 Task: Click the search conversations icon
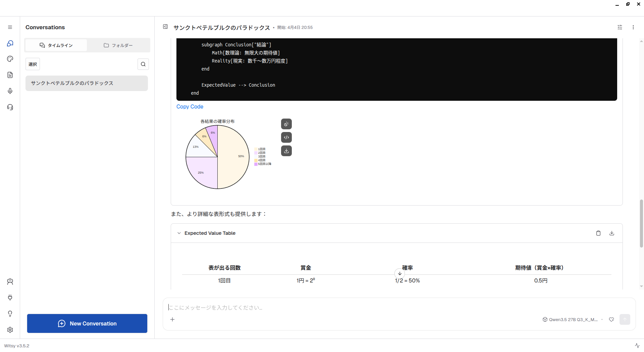[x=143, y=64]
